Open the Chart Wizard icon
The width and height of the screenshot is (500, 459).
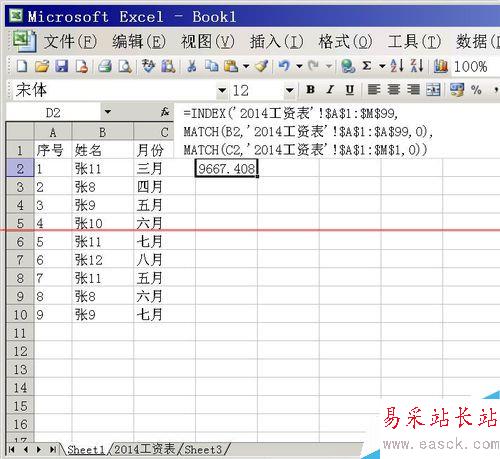[440, 66]
